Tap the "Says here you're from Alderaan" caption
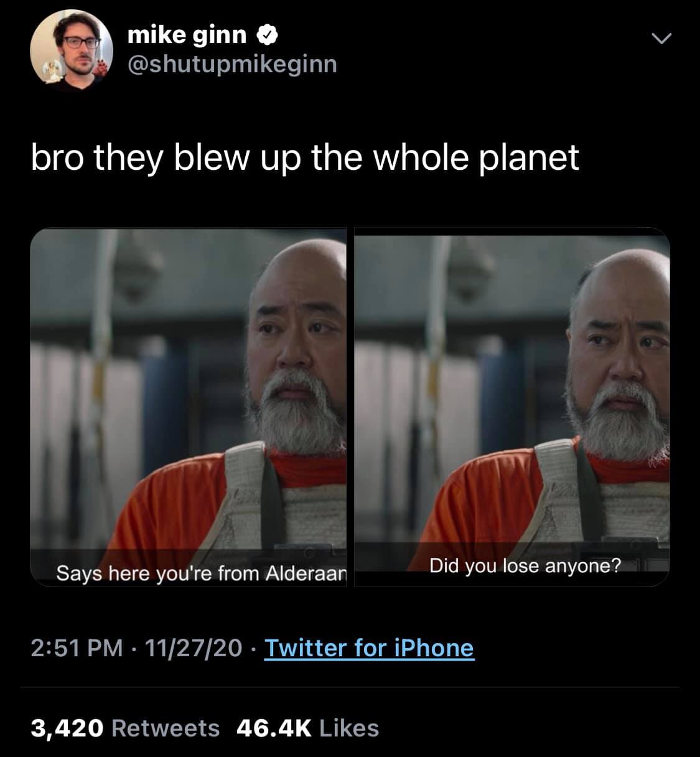This screenshot has height=757, width=700. click(201, 573)
